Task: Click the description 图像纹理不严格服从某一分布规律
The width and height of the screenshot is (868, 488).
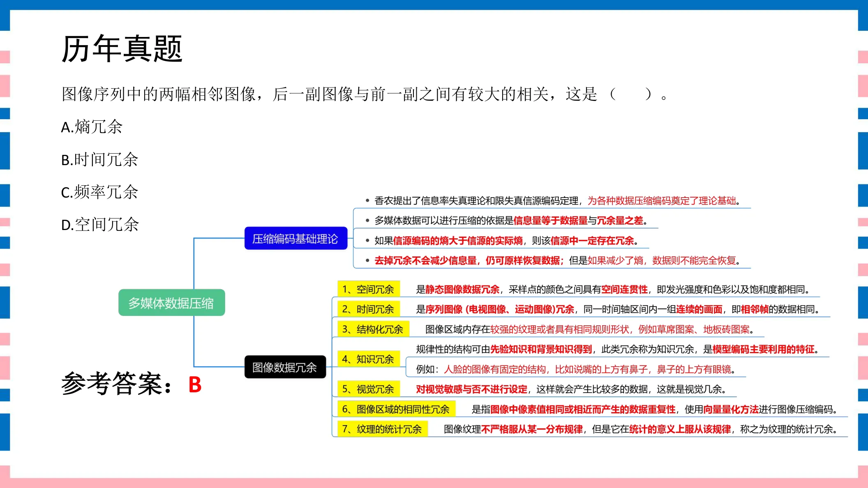Action: 641,429
